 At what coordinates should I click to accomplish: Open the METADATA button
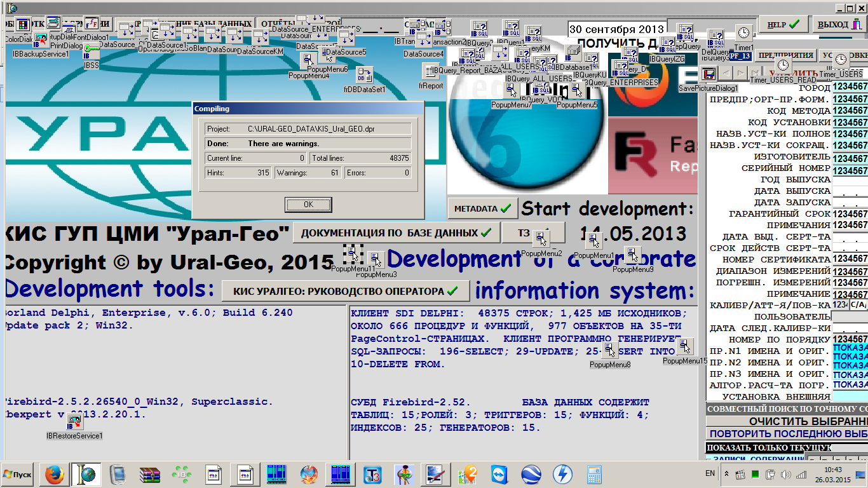[482, 208]
